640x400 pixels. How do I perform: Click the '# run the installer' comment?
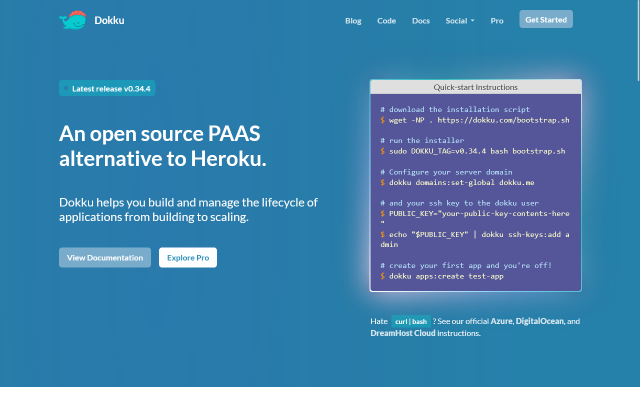pyautogui.click(x=422, y=140)
